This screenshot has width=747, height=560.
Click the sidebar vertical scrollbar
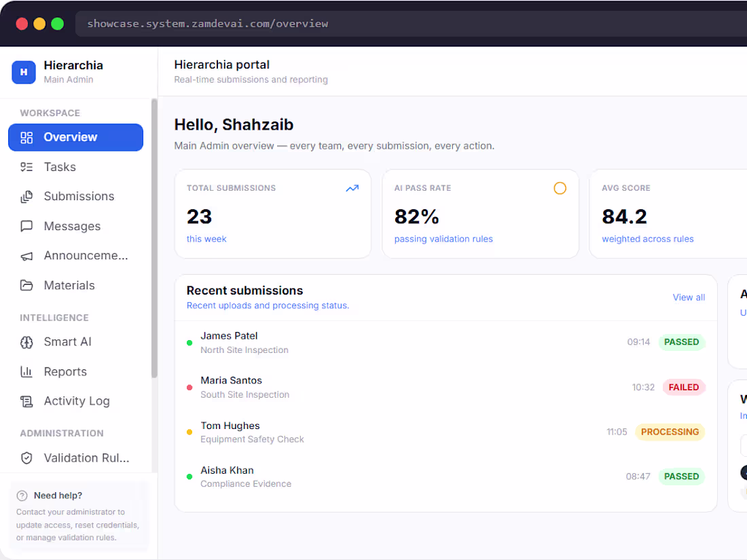click(x=154, y=238)
